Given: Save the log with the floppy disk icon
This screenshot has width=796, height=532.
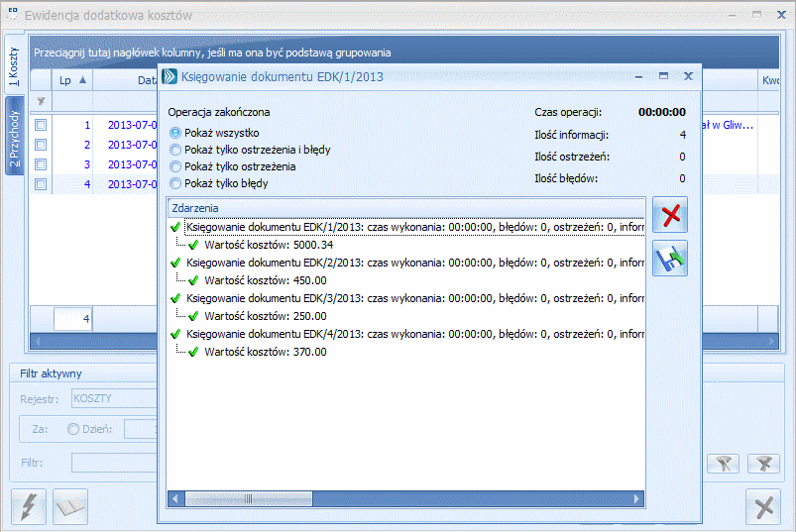Looking at the screenshot, I should point(670,259).
